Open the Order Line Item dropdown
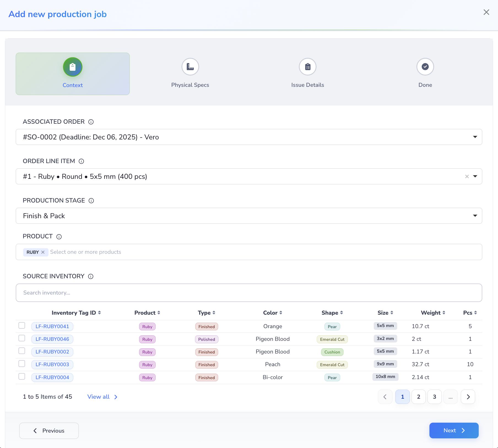 (x=249, y=176)
